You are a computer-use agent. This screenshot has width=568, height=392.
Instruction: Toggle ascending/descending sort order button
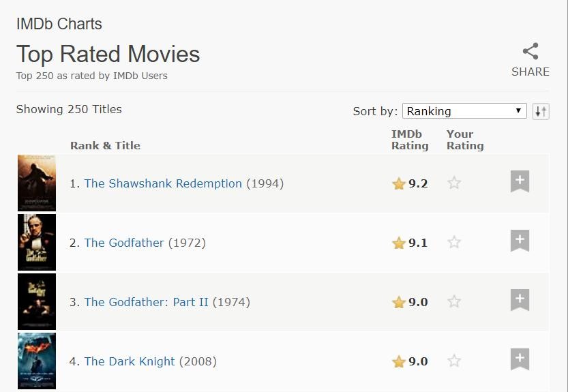click(541, 111)
